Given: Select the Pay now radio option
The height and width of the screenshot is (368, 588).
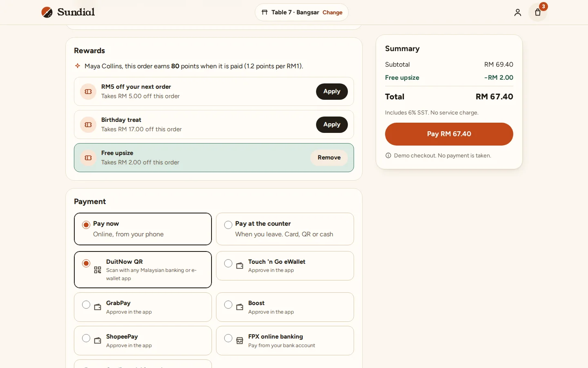Looking at the screenshot, I should point(86,225).
